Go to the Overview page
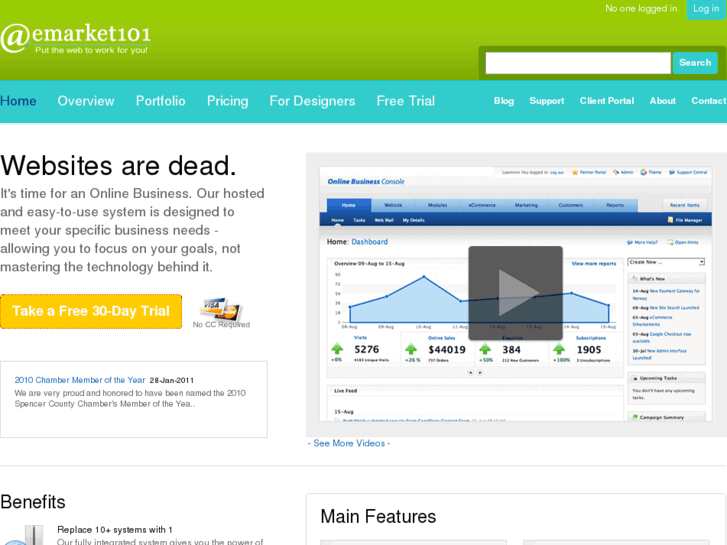This screenshot has width=727, height=545. [86, 101]
